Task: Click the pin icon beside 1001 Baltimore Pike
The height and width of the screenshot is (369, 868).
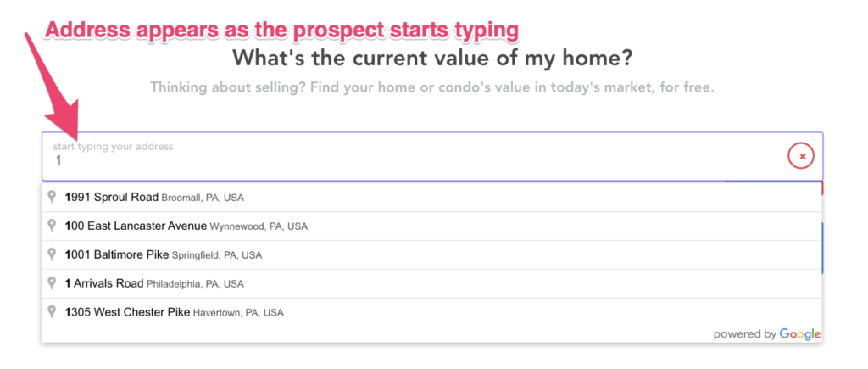Action: (x=53, y=254)
